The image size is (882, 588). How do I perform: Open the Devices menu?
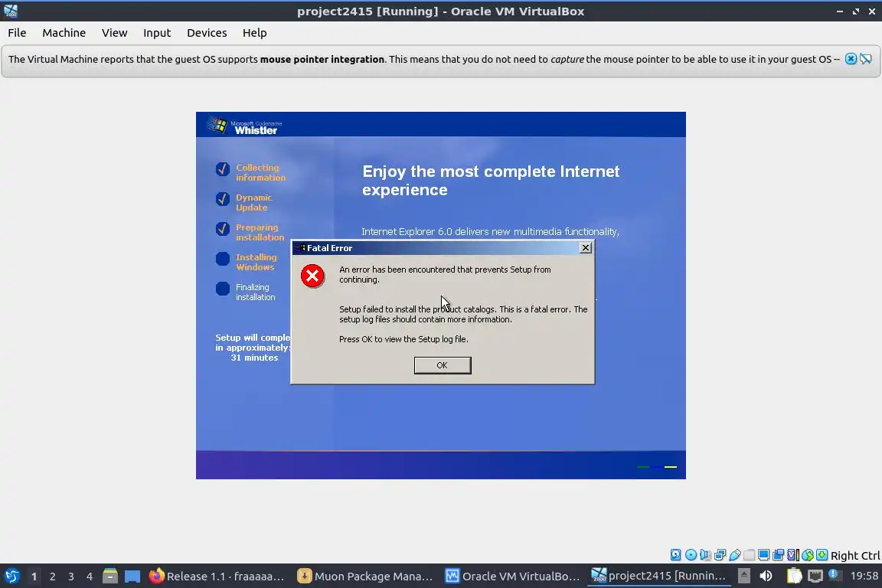pyautogui.click(x=207, y=33)
